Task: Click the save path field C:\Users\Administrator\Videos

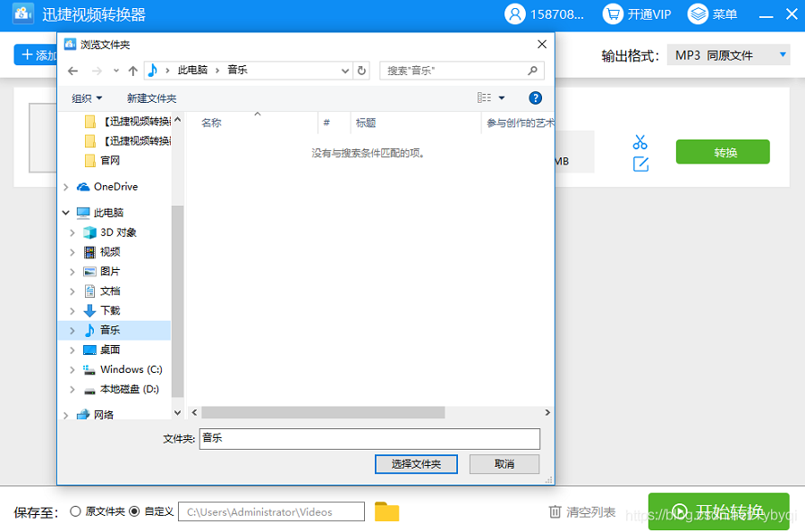Action: [271, 511]
